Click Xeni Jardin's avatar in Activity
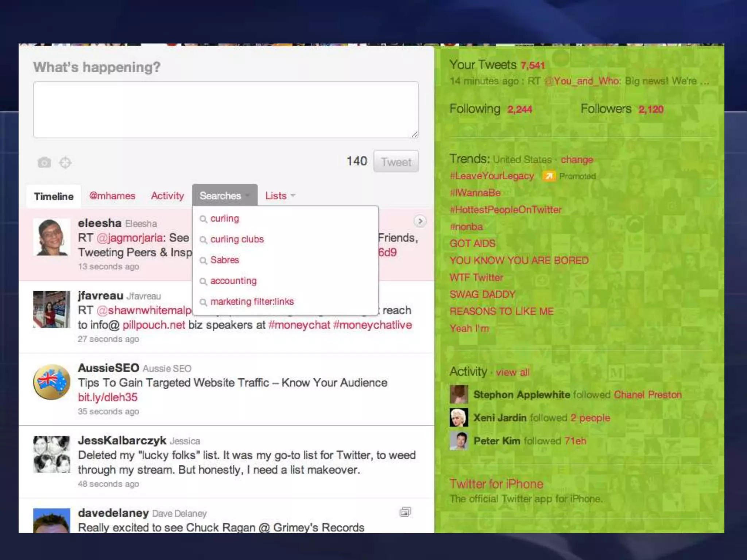Screen dimensions: 747x560 (x=459, y=417)
